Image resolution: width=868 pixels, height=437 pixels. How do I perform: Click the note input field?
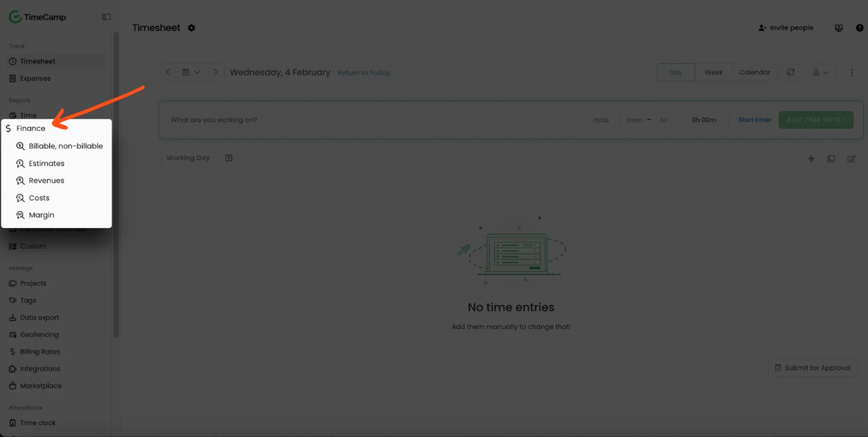pos(601,120)
